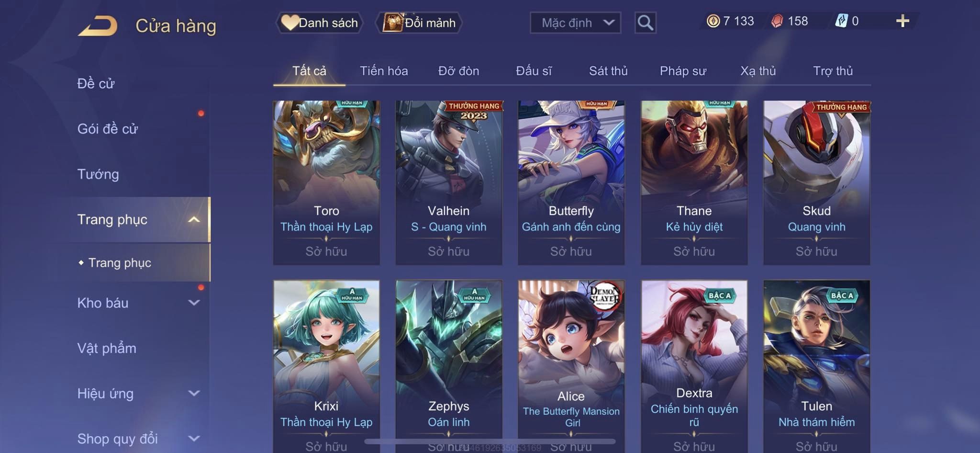Open the search magnifier icon

tap(645, 23)
